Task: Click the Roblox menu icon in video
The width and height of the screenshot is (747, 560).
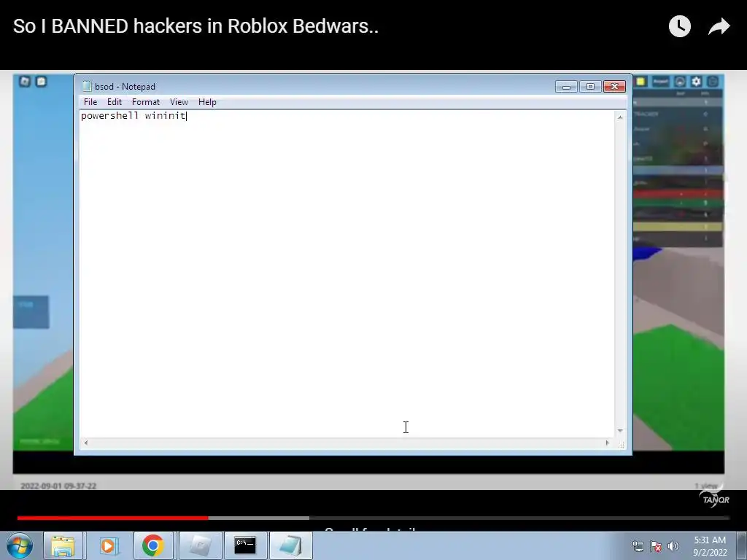Action: point(25,82)
